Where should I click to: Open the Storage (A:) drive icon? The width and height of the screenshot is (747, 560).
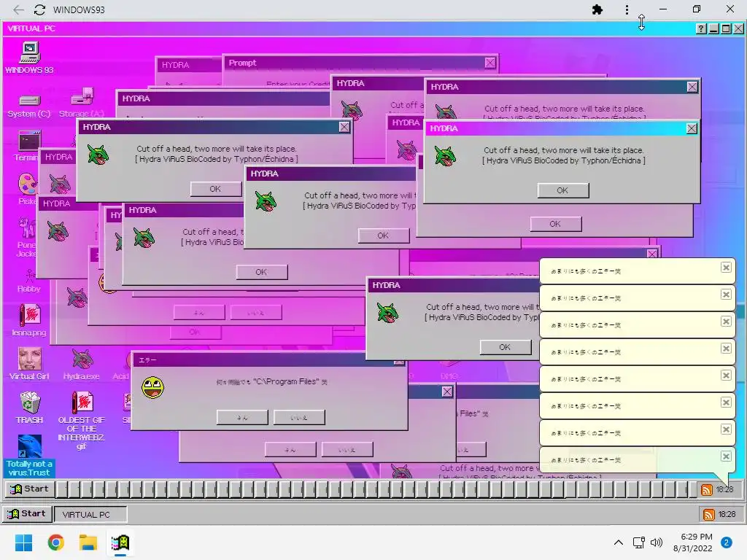[x=82, y=102]
